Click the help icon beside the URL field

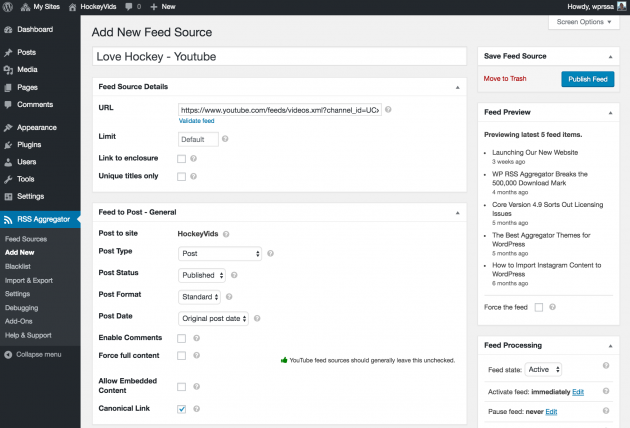(x=388, y=109)
